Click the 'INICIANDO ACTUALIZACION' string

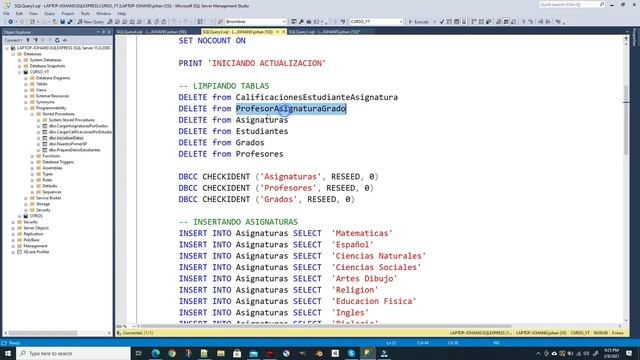click(267, 63)
